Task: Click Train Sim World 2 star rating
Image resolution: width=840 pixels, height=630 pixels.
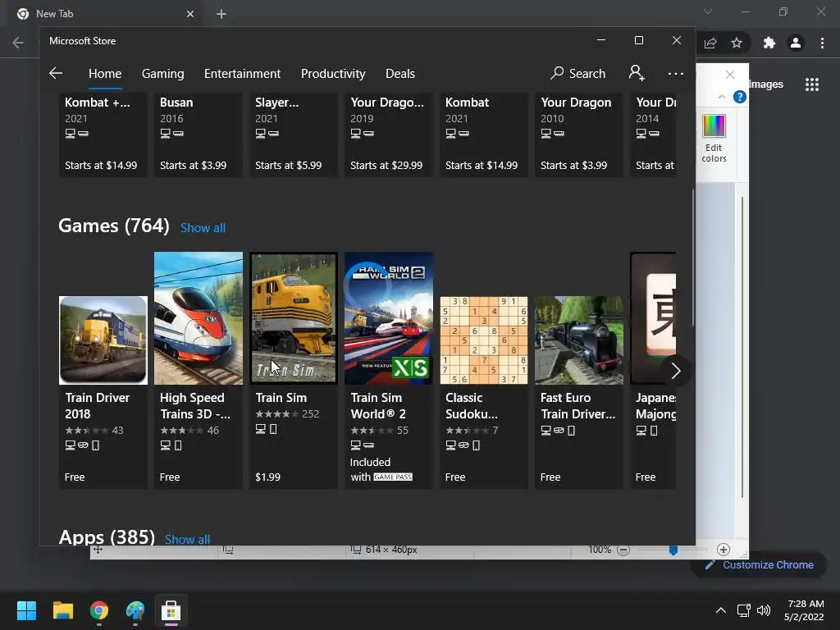Action: point(372,430)
